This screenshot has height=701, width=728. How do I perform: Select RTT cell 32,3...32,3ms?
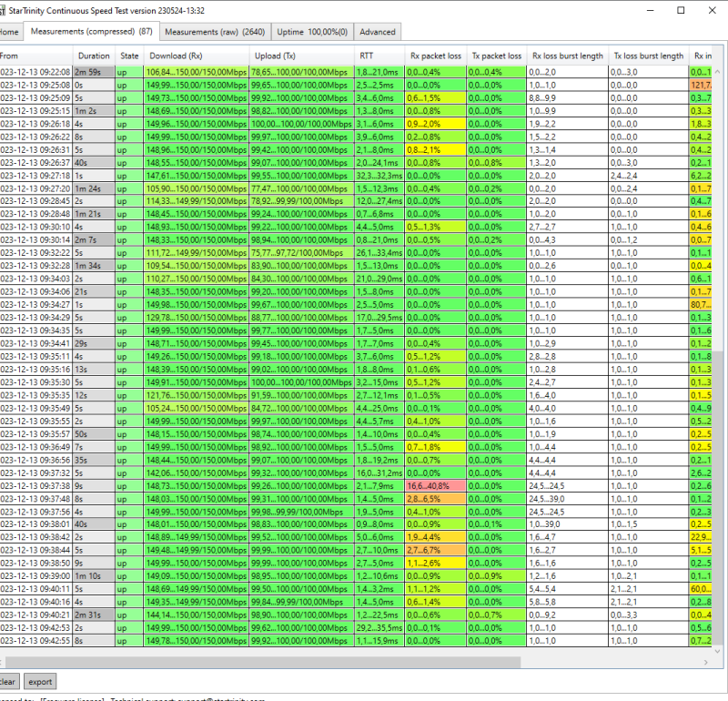379,176
